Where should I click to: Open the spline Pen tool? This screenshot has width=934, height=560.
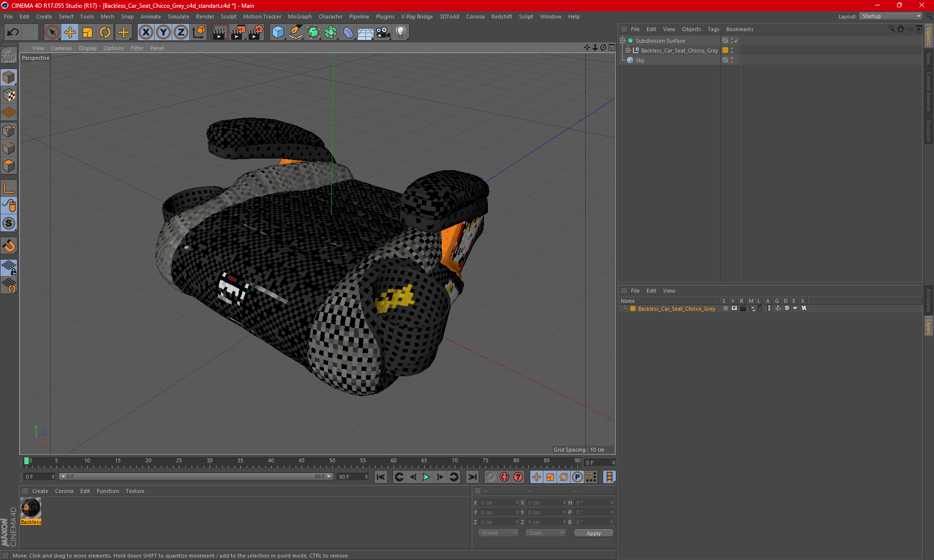pyautogui.click(x=296, y=32)
